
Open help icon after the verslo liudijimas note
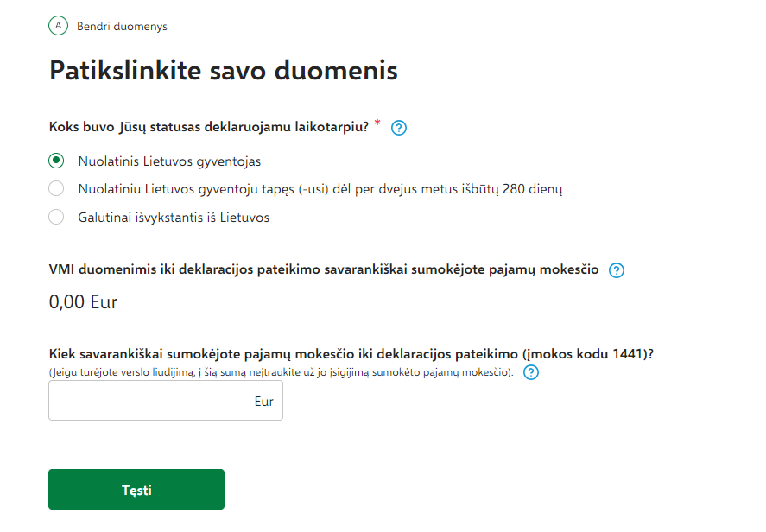(x=531, y=373)
